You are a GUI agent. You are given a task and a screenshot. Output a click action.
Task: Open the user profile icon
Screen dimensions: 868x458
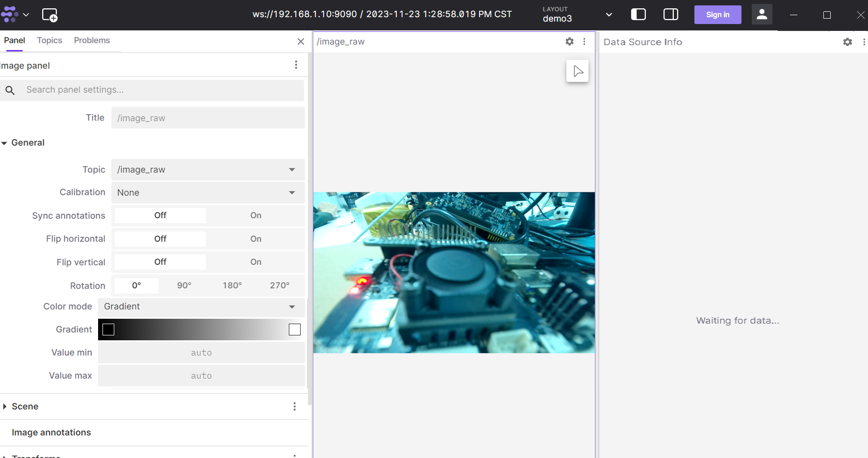point(762,14)
